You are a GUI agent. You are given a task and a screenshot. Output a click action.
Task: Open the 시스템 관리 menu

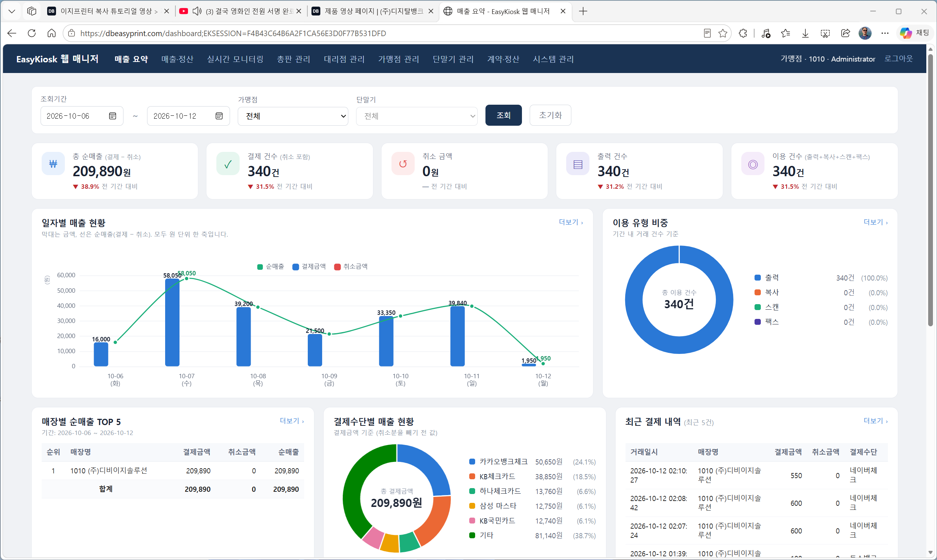point(553,59)
